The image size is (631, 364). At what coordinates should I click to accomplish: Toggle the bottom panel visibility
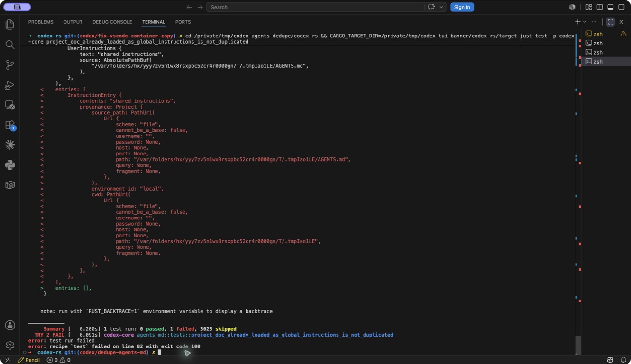(611, 7)
